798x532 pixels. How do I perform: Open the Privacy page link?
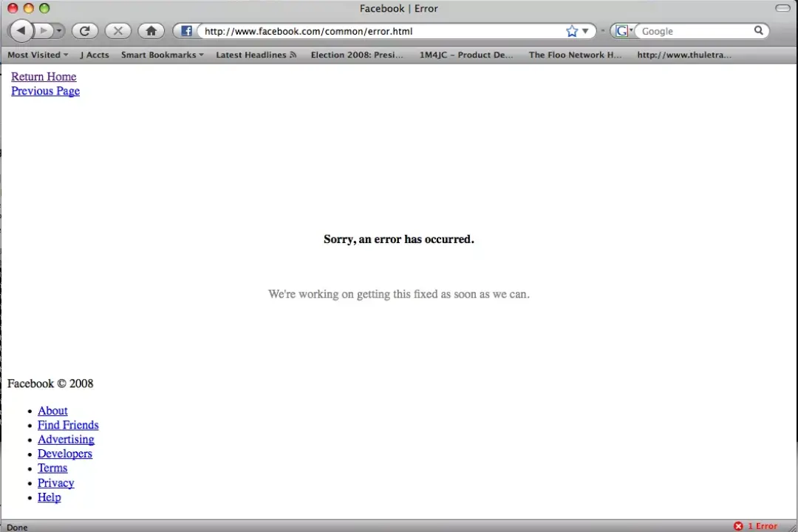coord(55,482)
